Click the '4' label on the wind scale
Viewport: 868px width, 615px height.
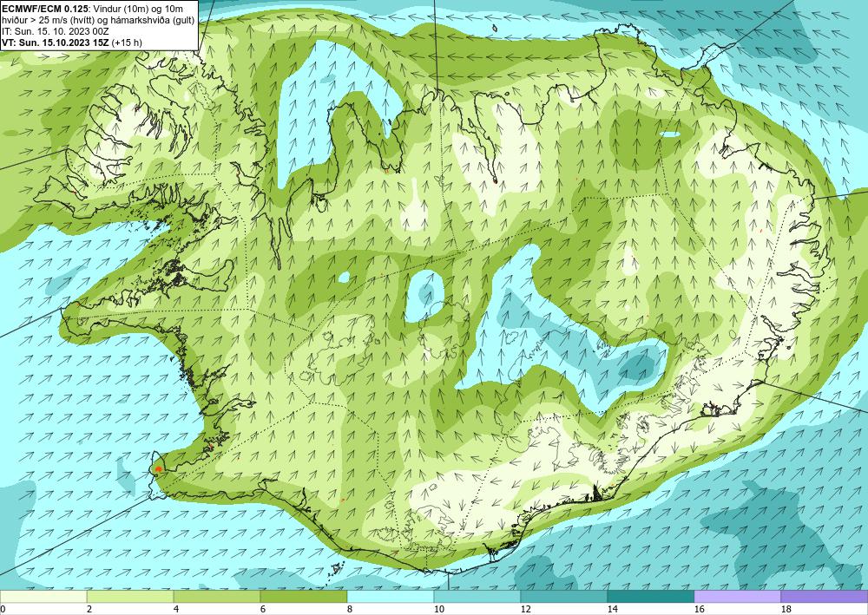pyautogui.click(x=176, y=609)
